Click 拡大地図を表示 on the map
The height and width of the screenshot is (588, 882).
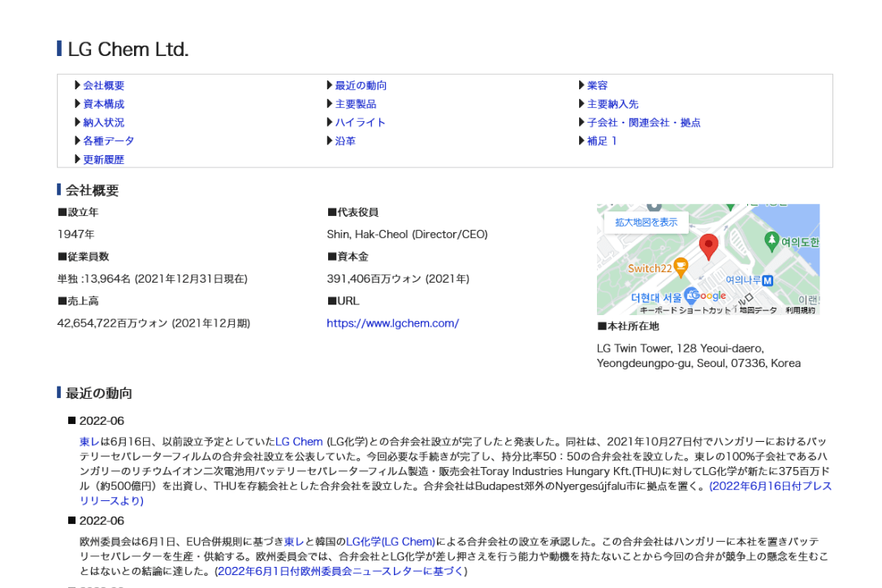(646, 223)
